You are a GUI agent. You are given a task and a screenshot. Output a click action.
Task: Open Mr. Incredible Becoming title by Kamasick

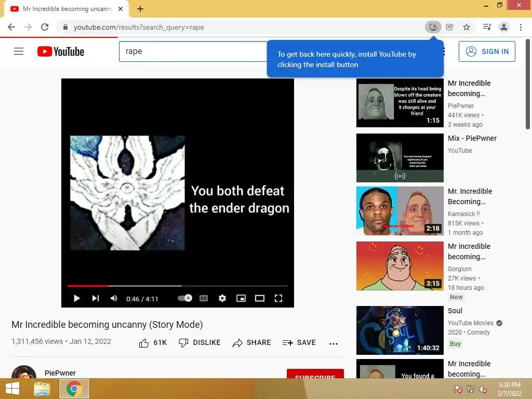click(x=470, y=196)
